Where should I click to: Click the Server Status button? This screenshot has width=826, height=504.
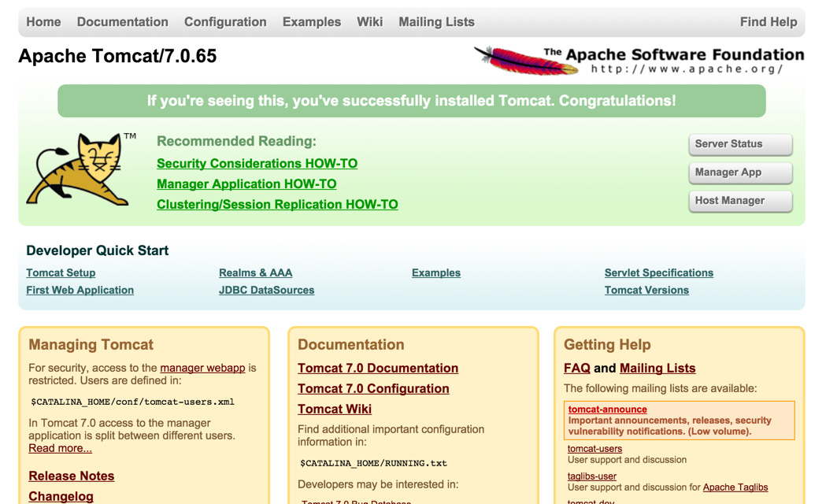[741, 144]
